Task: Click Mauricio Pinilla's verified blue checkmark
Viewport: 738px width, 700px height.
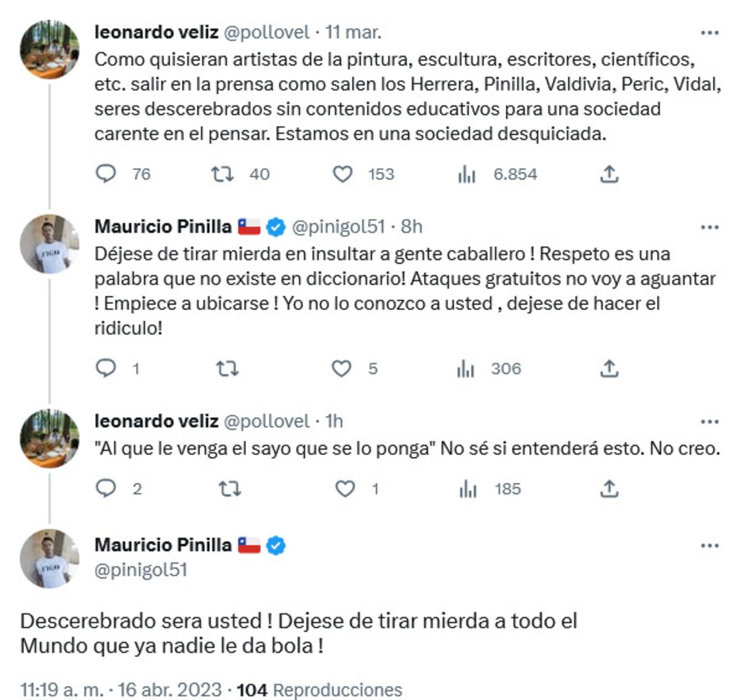Action: (275, 226)
